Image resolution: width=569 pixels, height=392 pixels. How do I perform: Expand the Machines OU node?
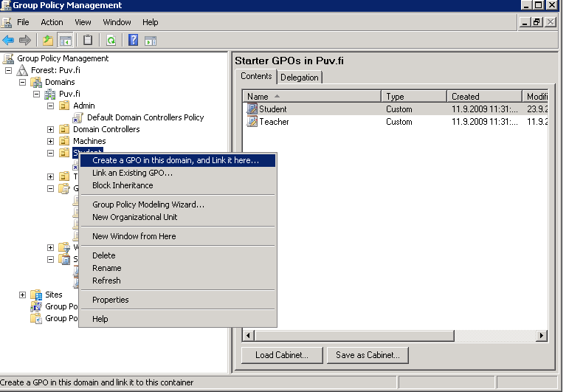(x=50, y=141)
